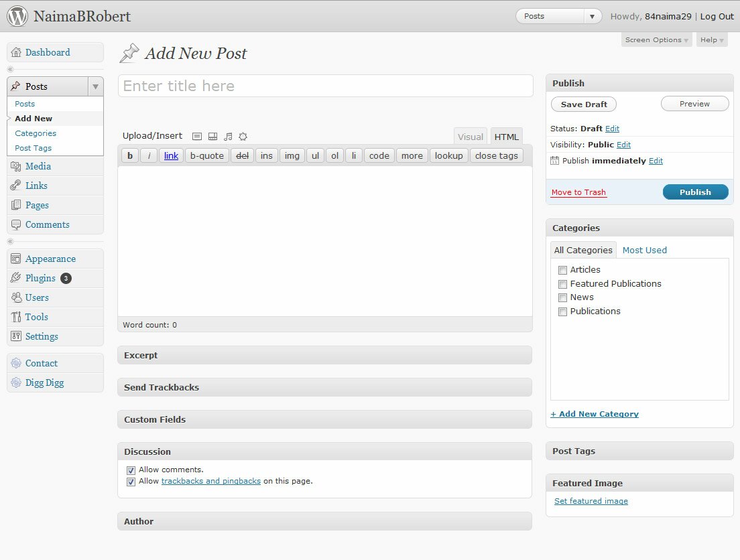Expand Screen Options panel

[x=656, y=40]
